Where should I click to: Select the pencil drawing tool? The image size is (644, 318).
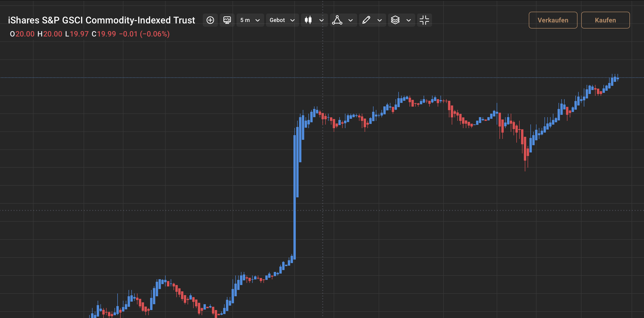pyautogui.click(x=366, y=20)
